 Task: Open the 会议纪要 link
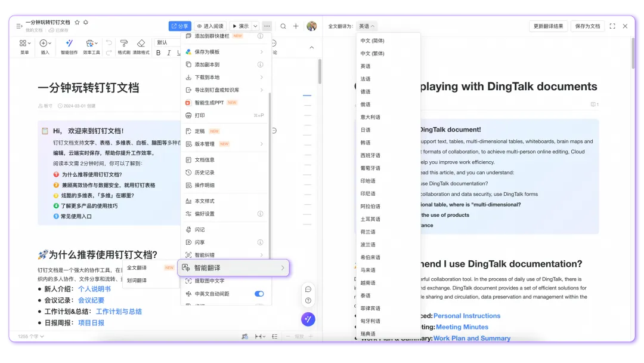[91, 300]
